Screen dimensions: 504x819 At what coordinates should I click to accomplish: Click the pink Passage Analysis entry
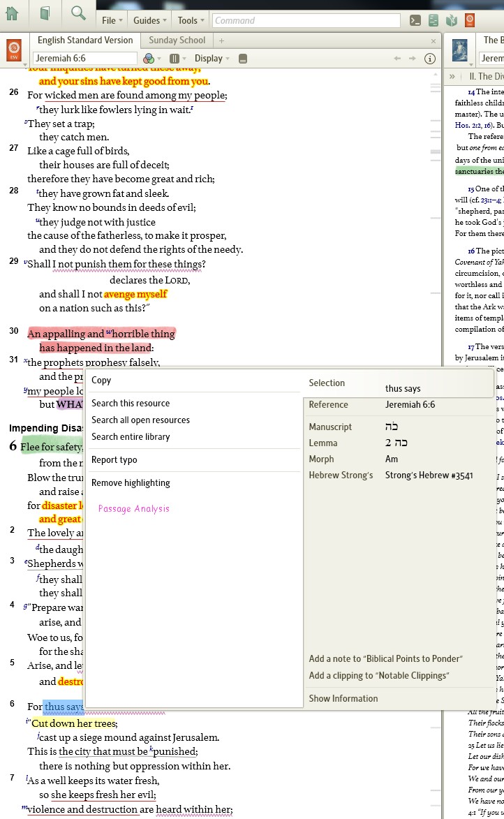pos(134,509)
